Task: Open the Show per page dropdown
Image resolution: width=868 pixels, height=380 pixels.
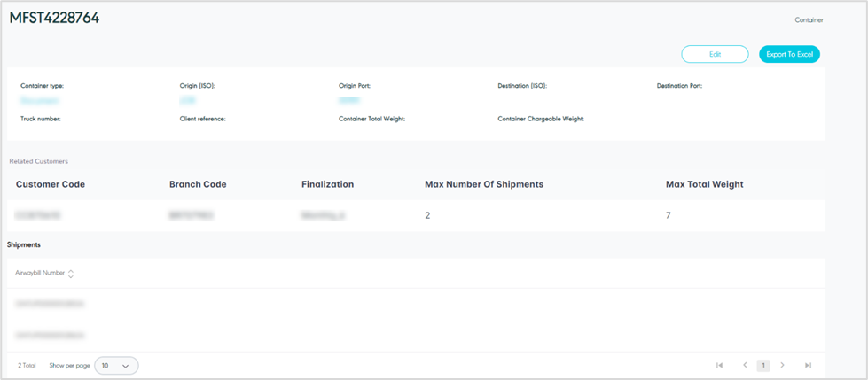Action: [x=116, y=365]
